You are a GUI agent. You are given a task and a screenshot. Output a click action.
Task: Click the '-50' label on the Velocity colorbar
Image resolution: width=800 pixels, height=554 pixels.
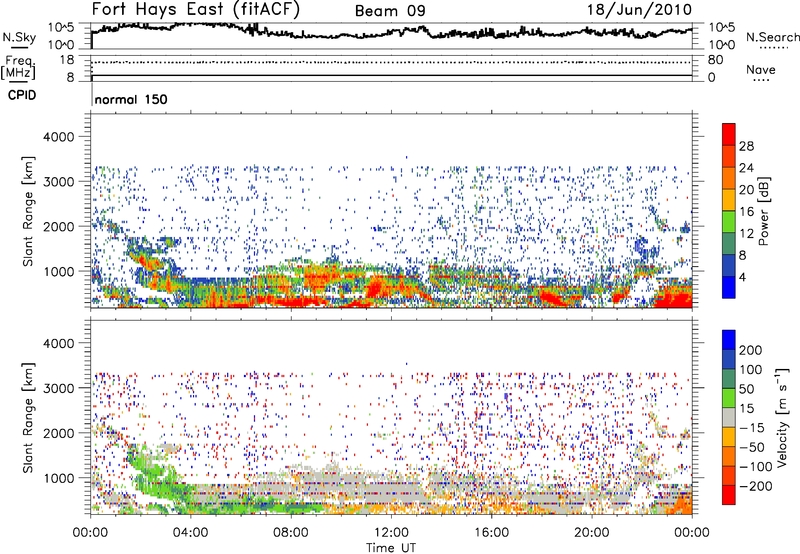click(752, 447)
